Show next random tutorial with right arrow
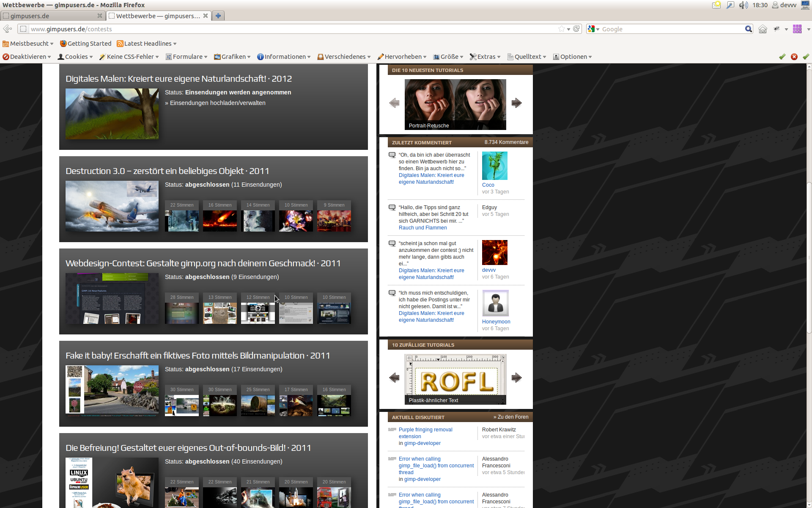This screenshot has height=508, width=812. (x=516, y=378)
